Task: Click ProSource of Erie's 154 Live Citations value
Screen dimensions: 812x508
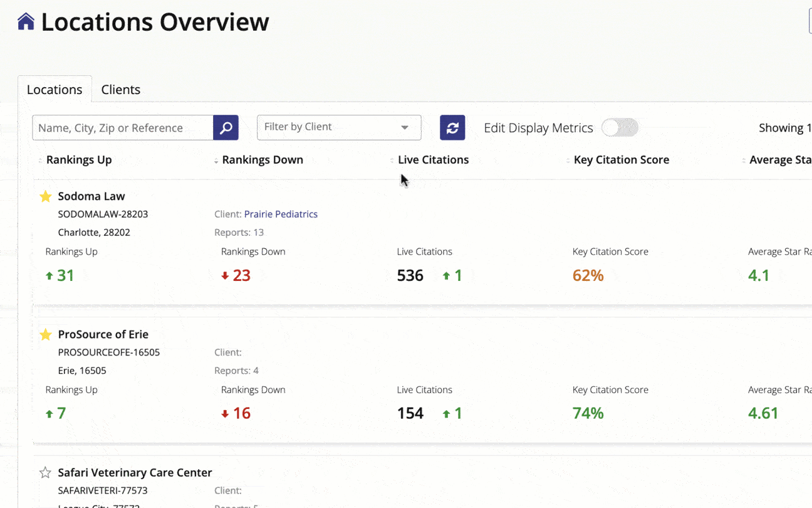Action: coord(410,413)
